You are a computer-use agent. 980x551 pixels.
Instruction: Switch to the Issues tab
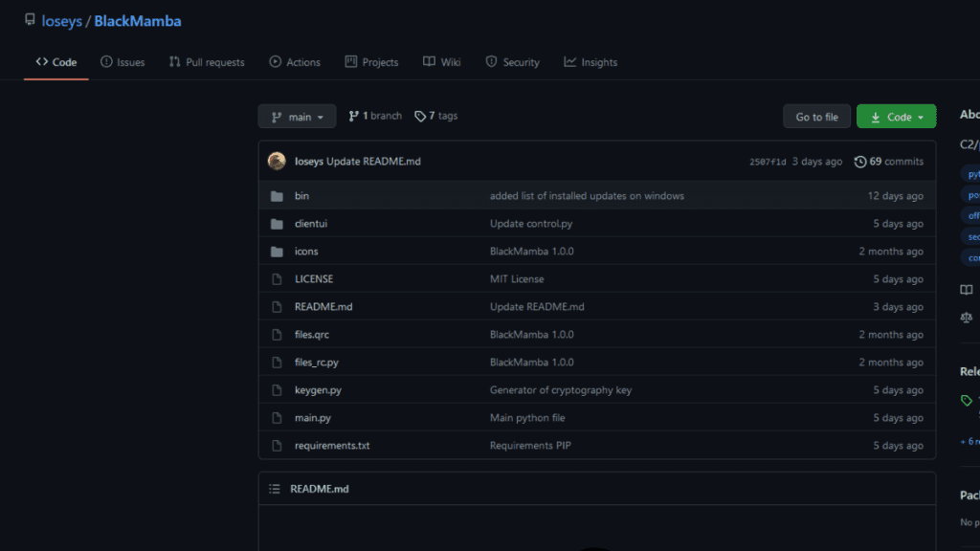pos(122,62)
